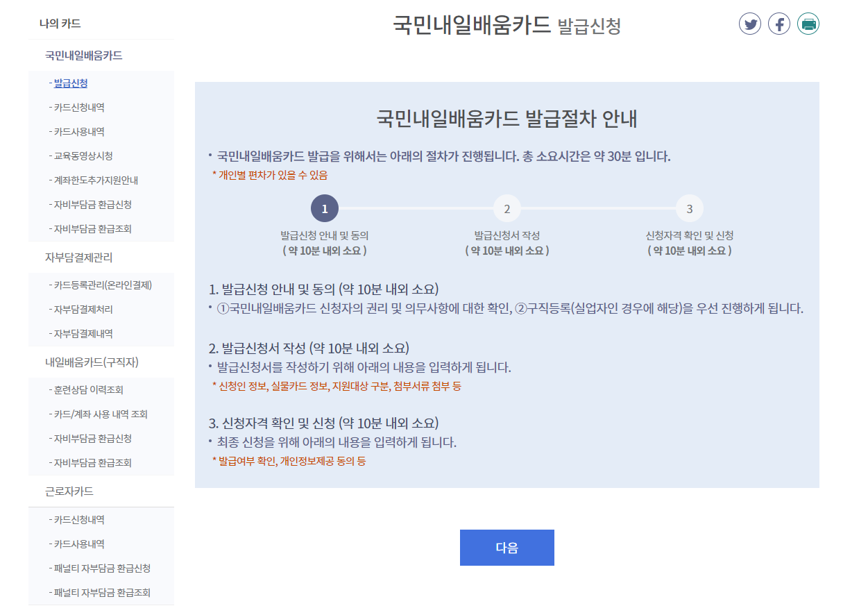This screenshot has width=868, height=615.
Task: Click the 신청자격 확인 및 신청 step label
Action: [x=690, y=235]
